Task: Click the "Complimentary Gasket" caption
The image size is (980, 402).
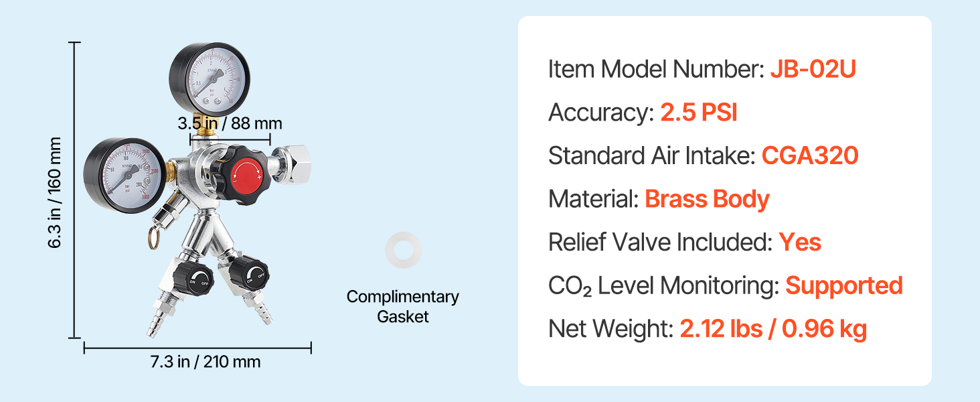Action: (x=402, y=306)
